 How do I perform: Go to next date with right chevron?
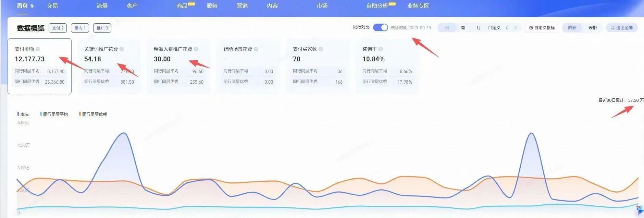(x=515, y=28)
